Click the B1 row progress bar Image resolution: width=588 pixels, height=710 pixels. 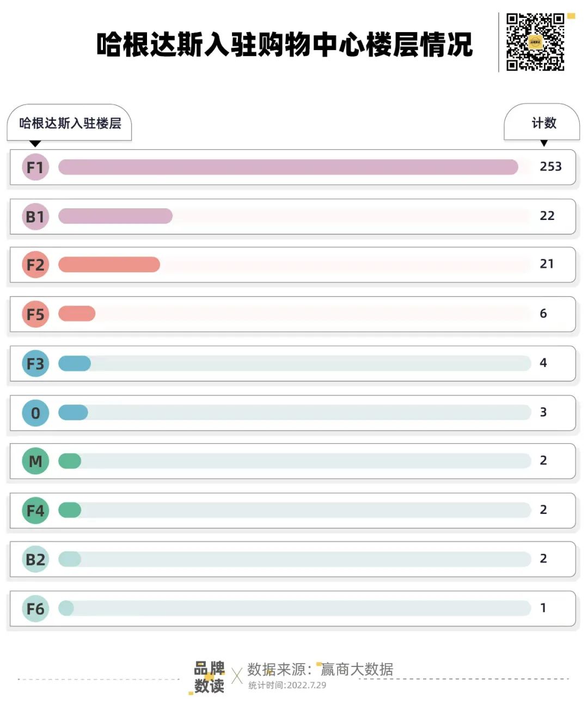[x=115, y=216]
